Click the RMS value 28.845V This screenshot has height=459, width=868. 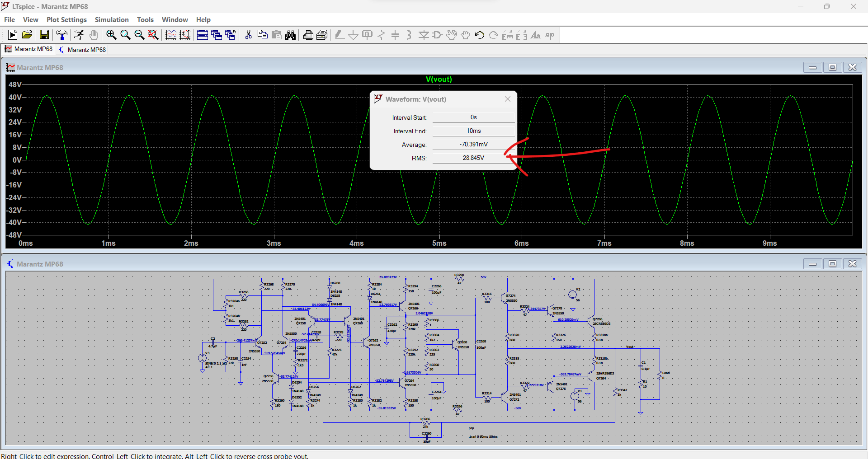click(x=473, y=158)
